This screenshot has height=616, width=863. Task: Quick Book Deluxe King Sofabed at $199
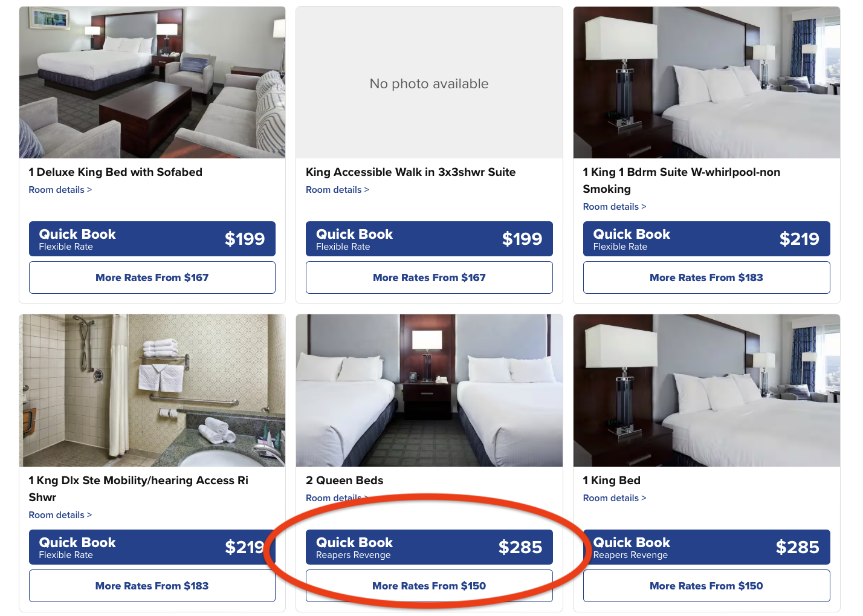152,239
